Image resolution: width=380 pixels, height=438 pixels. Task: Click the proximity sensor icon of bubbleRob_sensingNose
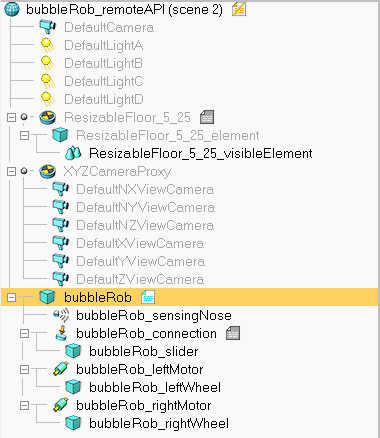click(x=61, y=315)
